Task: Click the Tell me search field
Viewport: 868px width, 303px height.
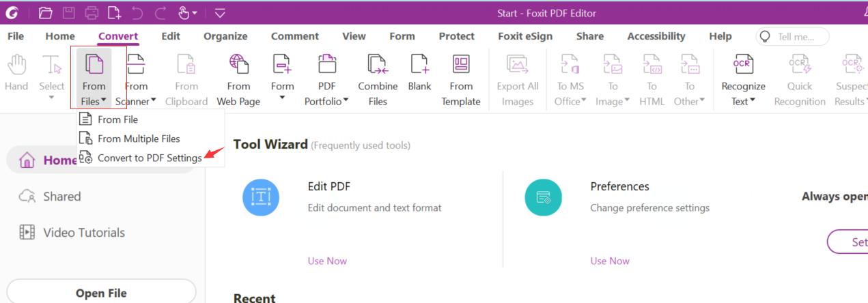Action: (793, 36)
